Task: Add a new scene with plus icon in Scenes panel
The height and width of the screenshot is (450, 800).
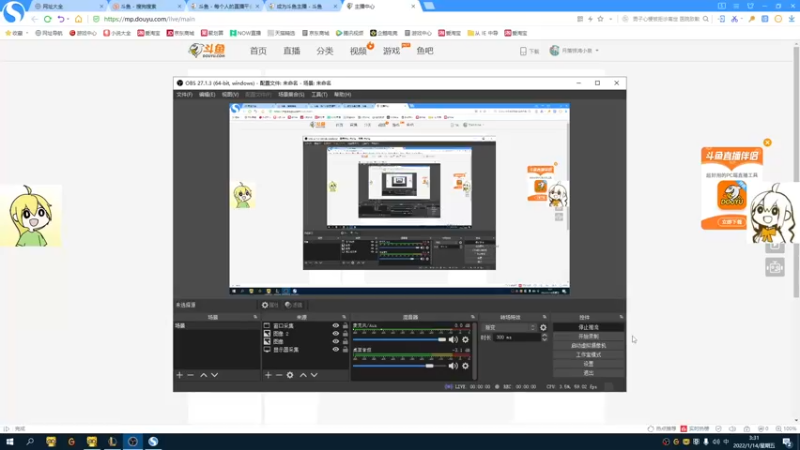Action: point(180,375)
